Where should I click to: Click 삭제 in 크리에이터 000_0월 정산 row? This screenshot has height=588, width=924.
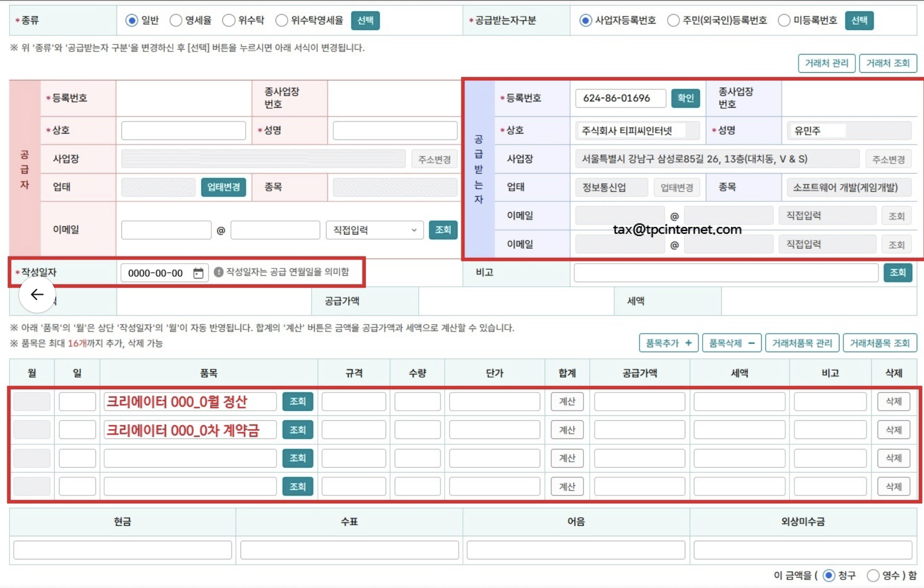(894, 401)
